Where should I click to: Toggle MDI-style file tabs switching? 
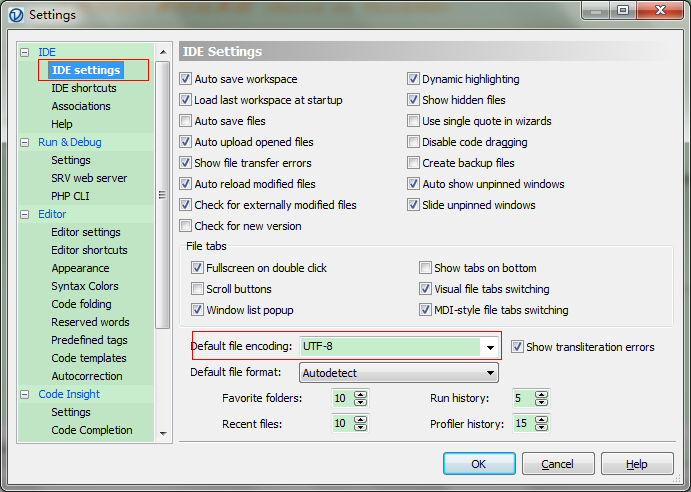[x=425, y=310]
